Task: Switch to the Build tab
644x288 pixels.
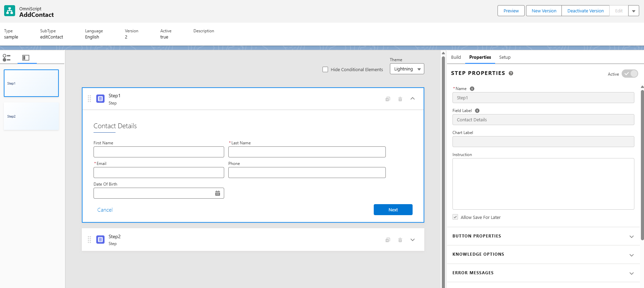Action: click(456, 57)
